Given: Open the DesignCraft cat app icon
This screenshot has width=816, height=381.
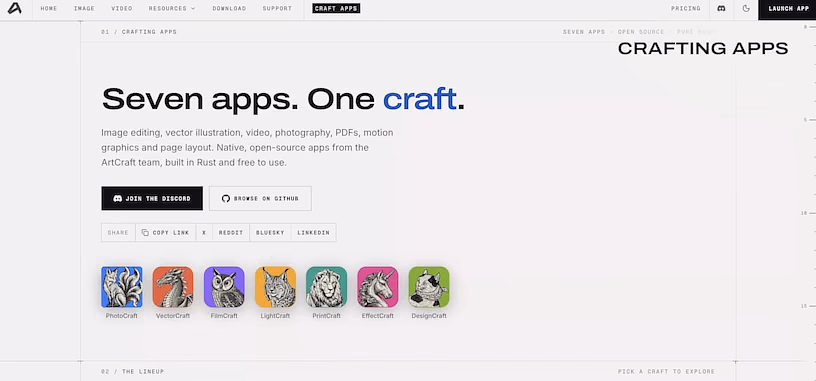Looking at the screenshot, I should tap(429, 287).
